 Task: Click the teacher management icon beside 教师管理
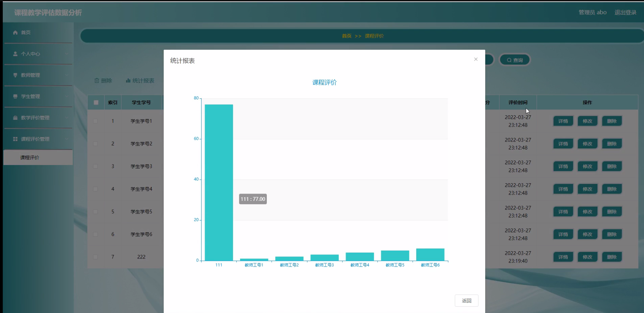15,75
